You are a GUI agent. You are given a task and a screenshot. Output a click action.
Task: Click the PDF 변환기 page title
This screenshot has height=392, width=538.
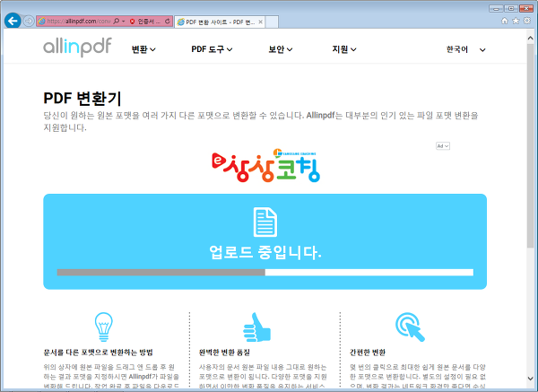tap(82, 99)
